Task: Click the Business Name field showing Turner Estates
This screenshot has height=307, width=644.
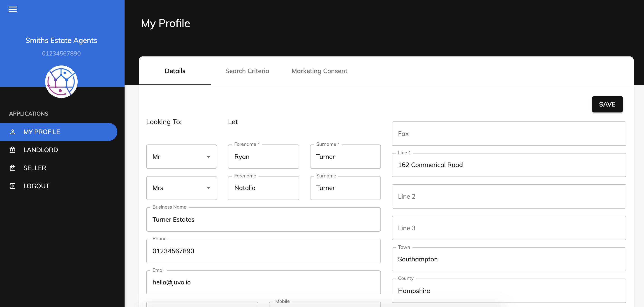Action: pyautogui.click(x=263, y=219)
